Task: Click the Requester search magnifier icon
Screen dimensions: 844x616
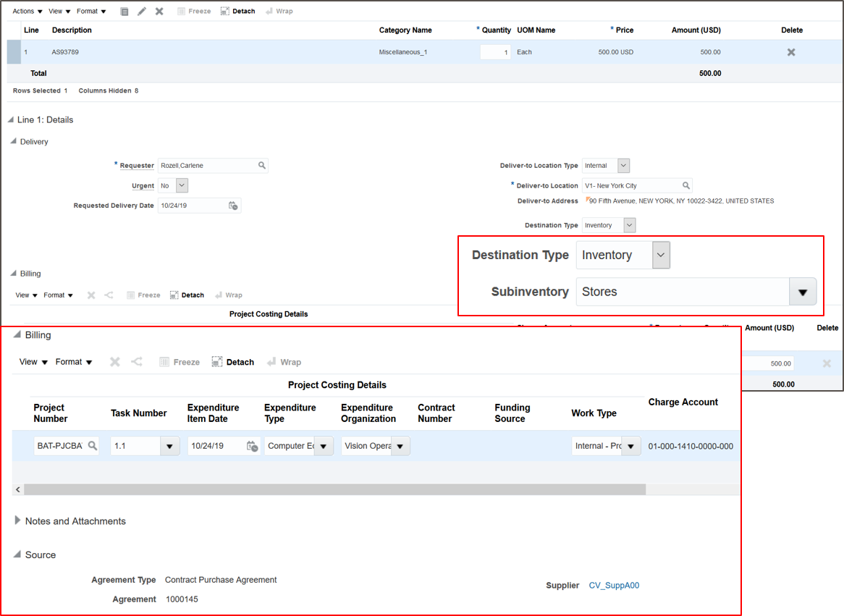Action: coord(261,165)
